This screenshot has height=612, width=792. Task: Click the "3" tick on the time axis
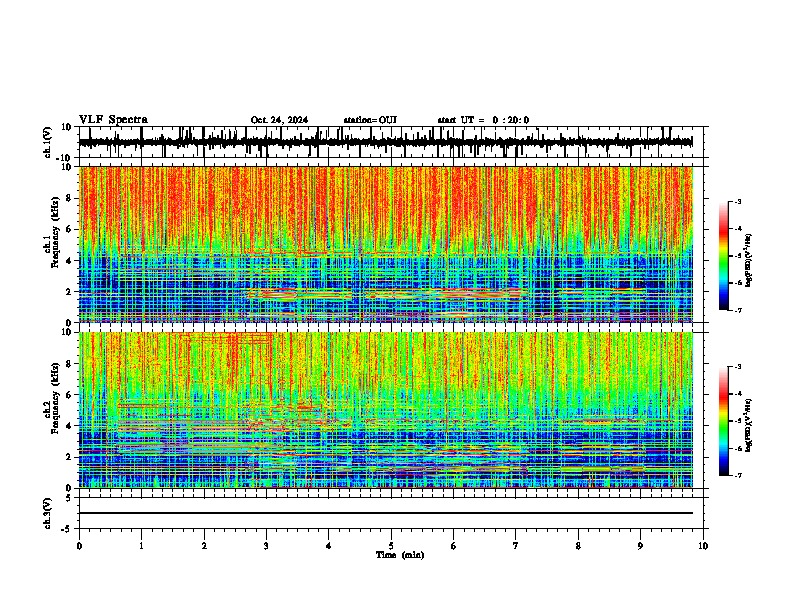click(x=266, y=546)
